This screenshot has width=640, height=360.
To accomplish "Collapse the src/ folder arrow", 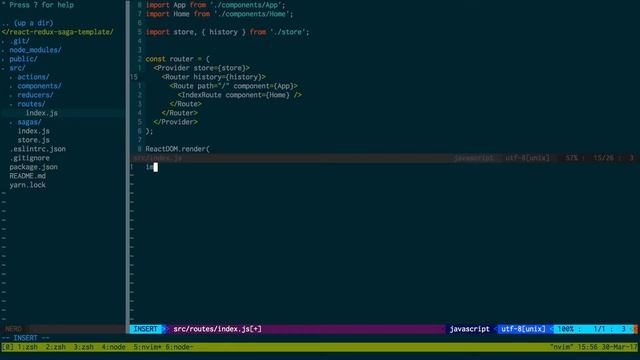I will click(x=3, y=68).
